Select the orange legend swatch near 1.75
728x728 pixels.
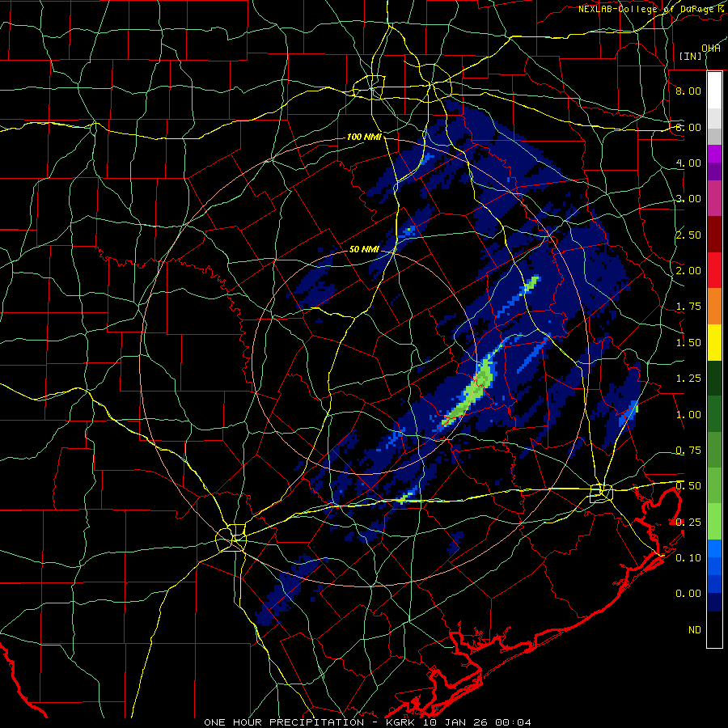[714, 307]
